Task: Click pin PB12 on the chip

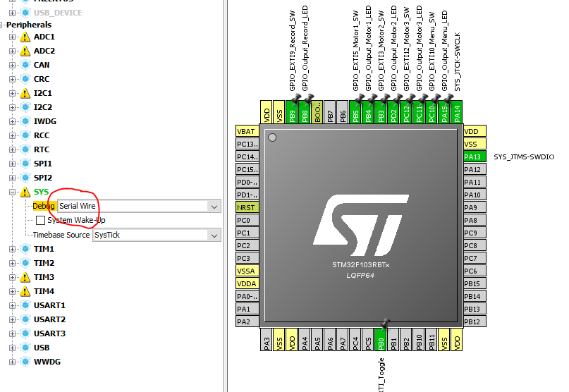Action: pyautogui.click(x=475, y=322)
